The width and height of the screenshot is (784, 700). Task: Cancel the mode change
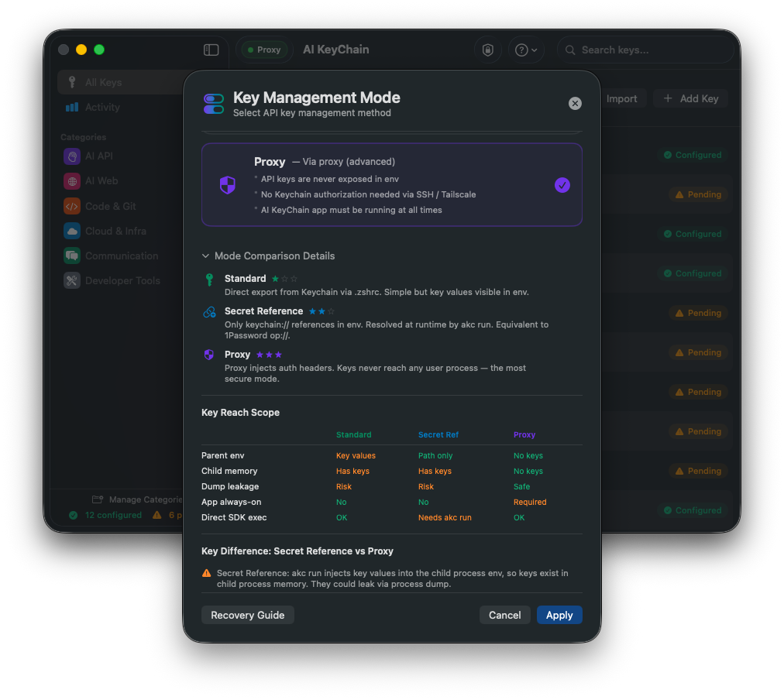click(x=504, y=615)
